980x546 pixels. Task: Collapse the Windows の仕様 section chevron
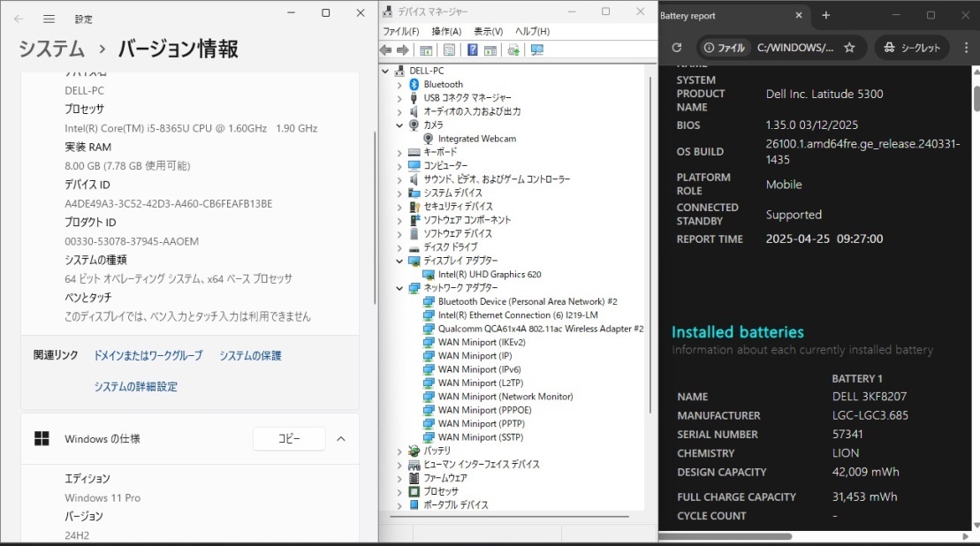click(x=340, y=438)
